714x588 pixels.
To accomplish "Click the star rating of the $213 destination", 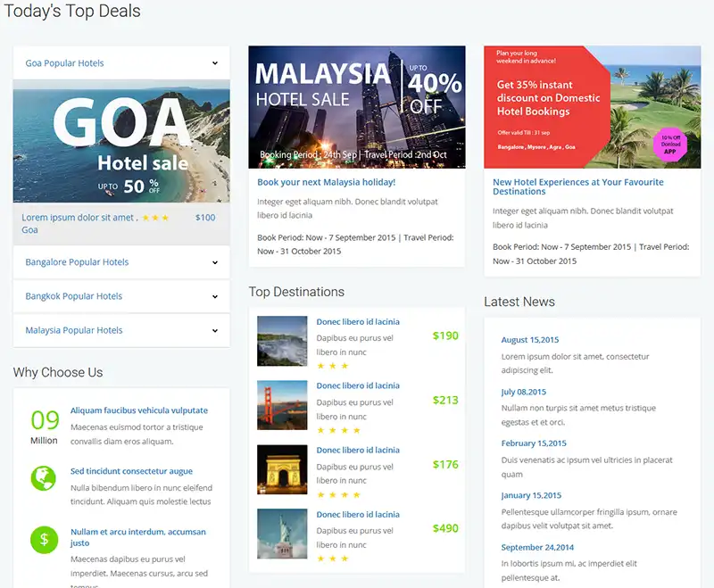I will click(x=339, y=431).
